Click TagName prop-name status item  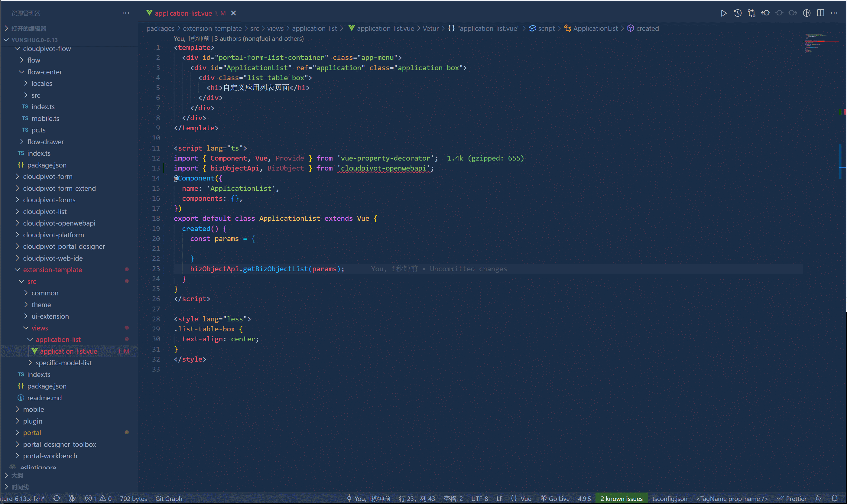point(732,499)
